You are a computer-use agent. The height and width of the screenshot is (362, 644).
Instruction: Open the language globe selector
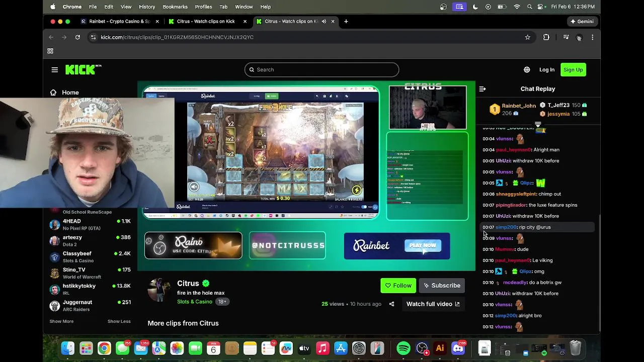tap(527, 70)
